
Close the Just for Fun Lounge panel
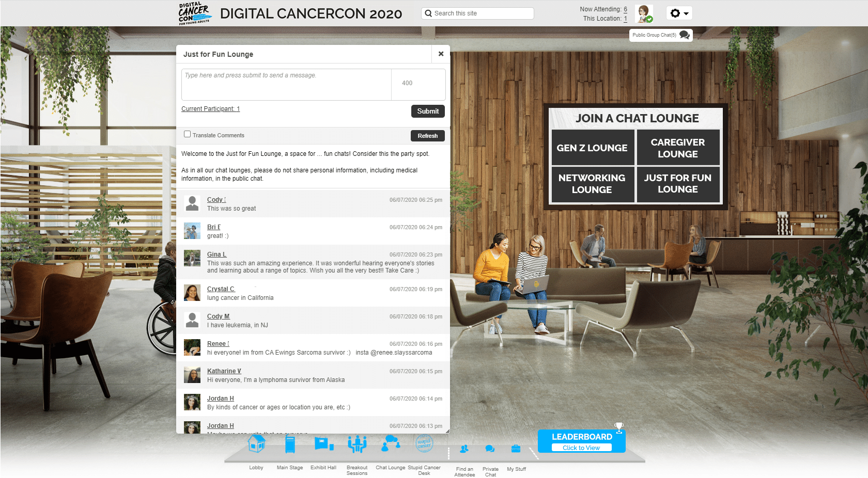pos(441,54)
